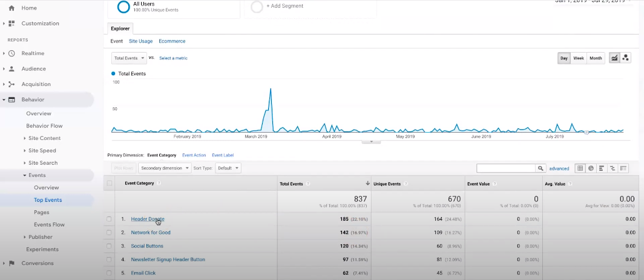Set the chart interval to Week
The width and height of the screenshot is (644, 280).
579,58
